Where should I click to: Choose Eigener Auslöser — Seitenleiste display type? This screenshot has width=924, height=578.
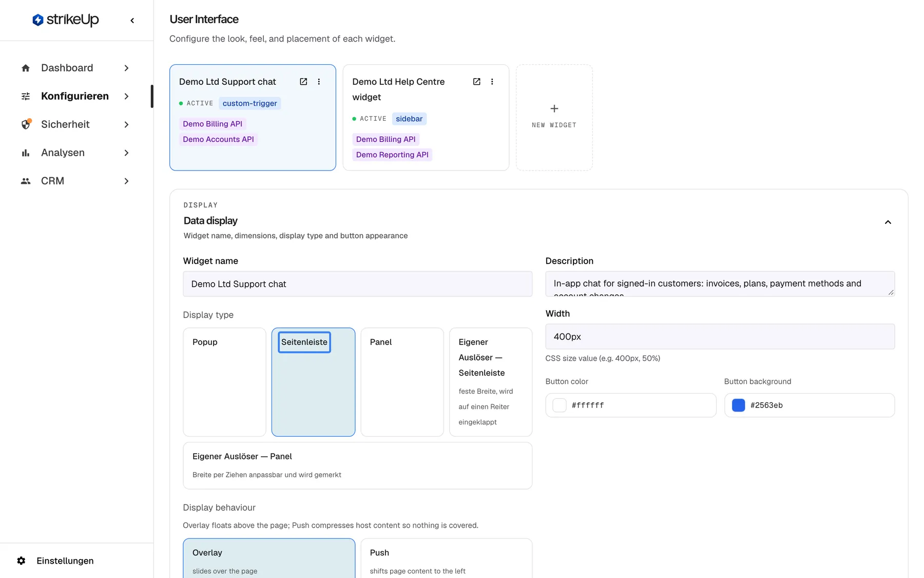[x=491, y=382]
